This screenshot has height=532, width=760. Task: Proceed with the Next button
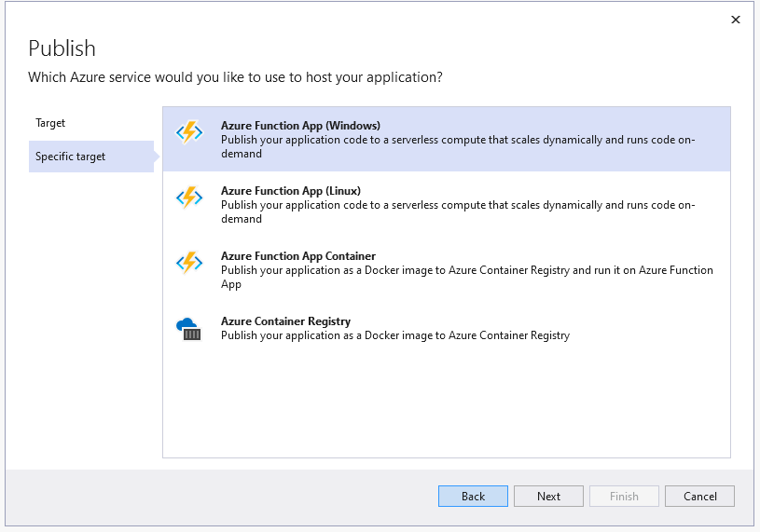pos(548,497)
